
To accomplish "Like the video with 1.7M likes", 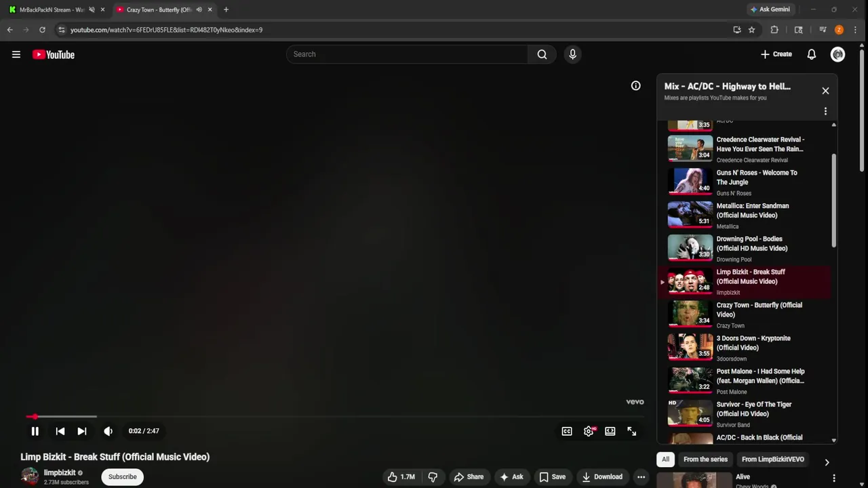I will point(401,476).
